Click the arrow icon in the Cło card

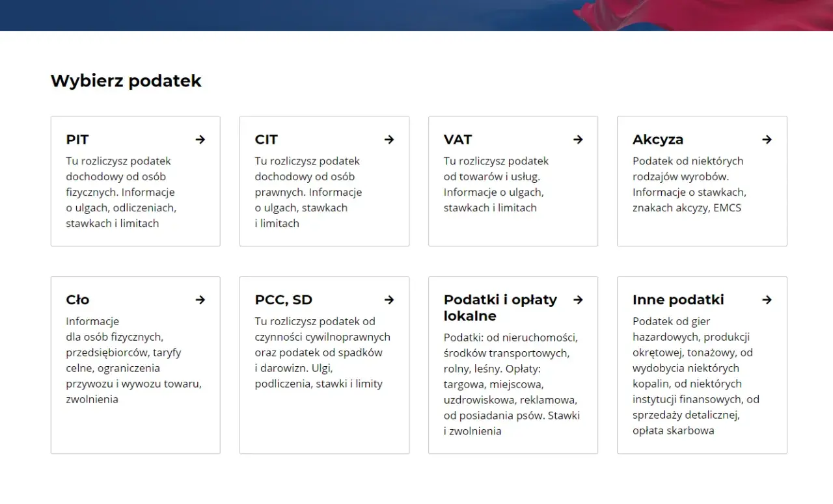coord(200,300)
